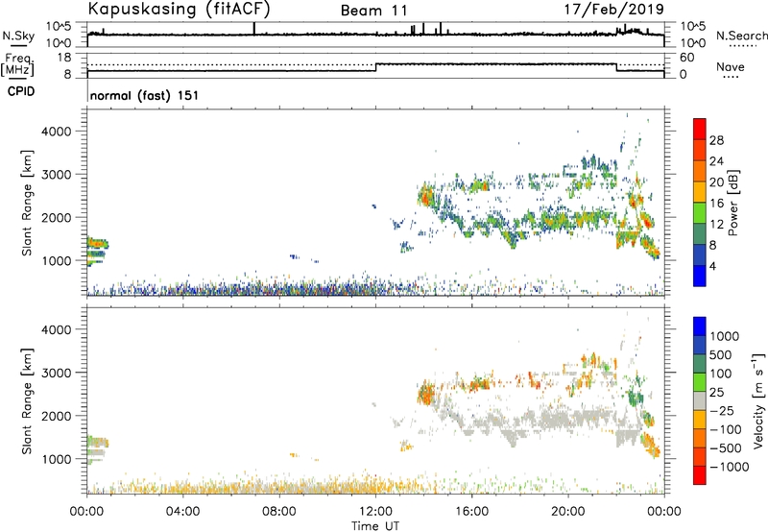The width and height of the screenshot is (768, 532).
Task: Click the "04:00" time axis tick
Action: 183,512
